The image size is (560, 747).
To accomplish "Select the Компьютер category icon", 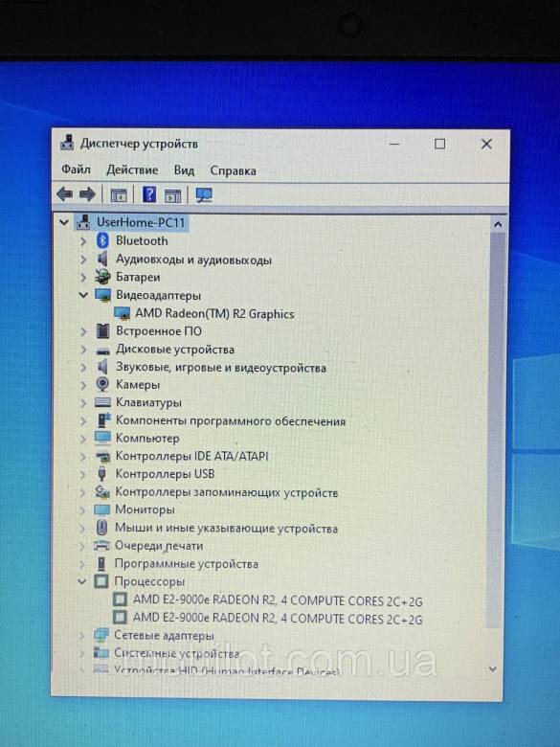I will [102, 438].
